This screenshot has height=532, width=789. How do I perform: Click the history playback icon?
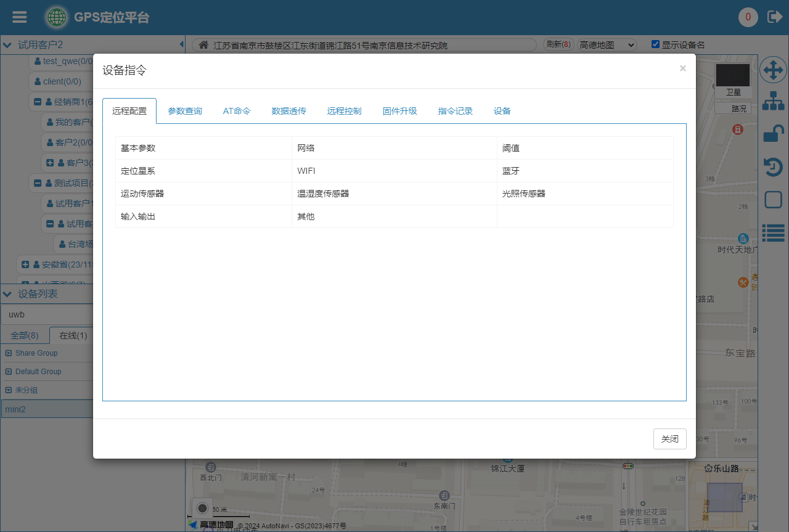[x=773, y=167]
